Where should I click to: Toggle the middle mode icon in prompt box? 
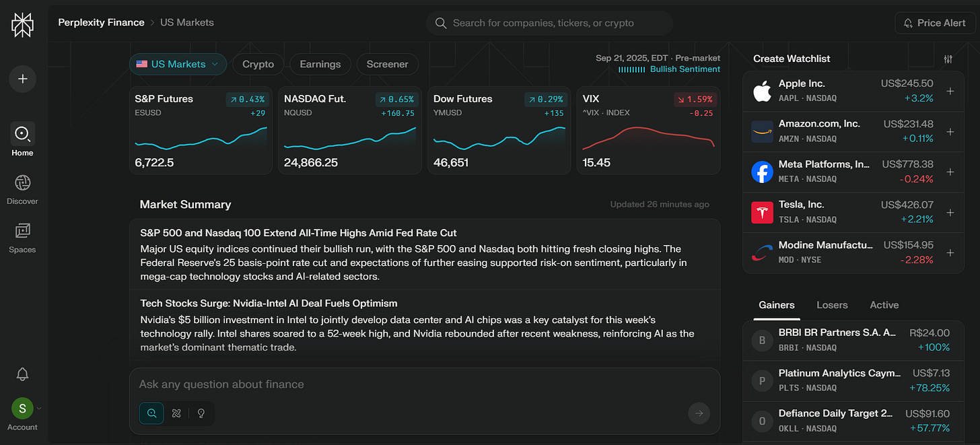[x=176, y=413]
